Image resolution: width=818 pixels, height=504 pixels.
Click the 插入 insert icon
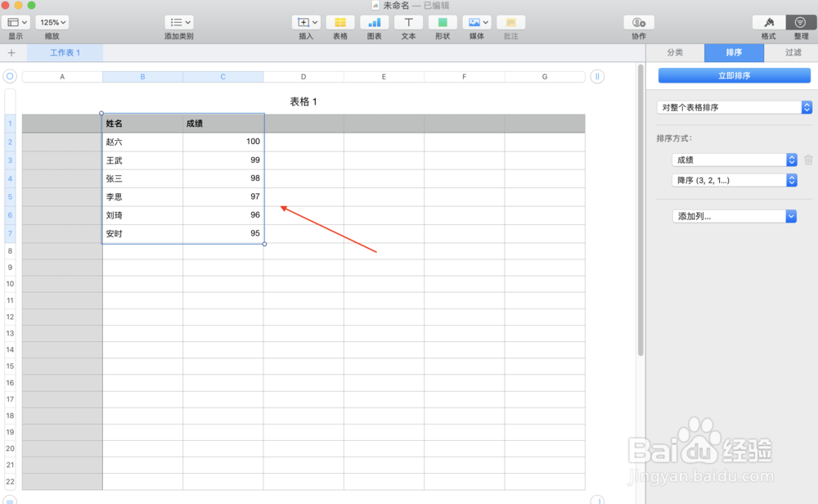306,22
